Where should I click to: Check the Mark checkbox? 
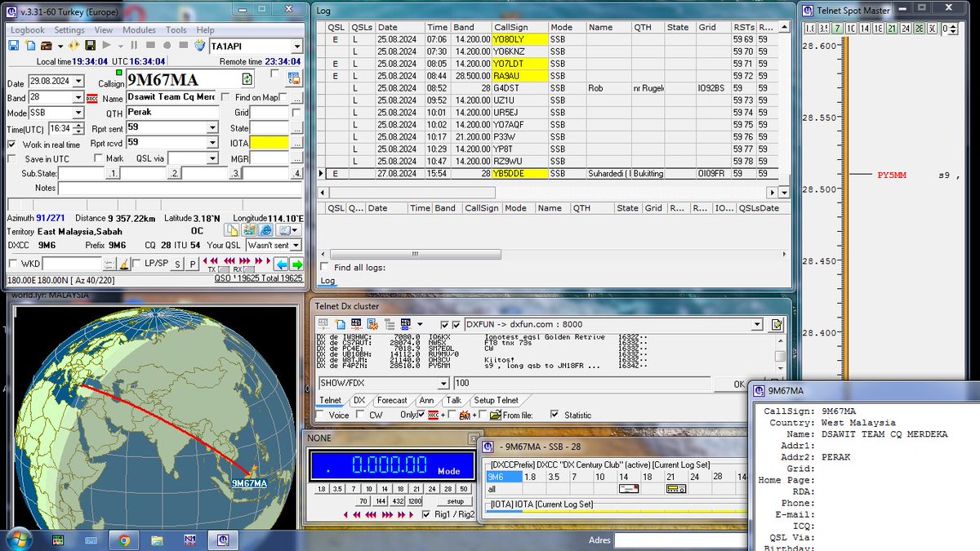pos(98,158)
